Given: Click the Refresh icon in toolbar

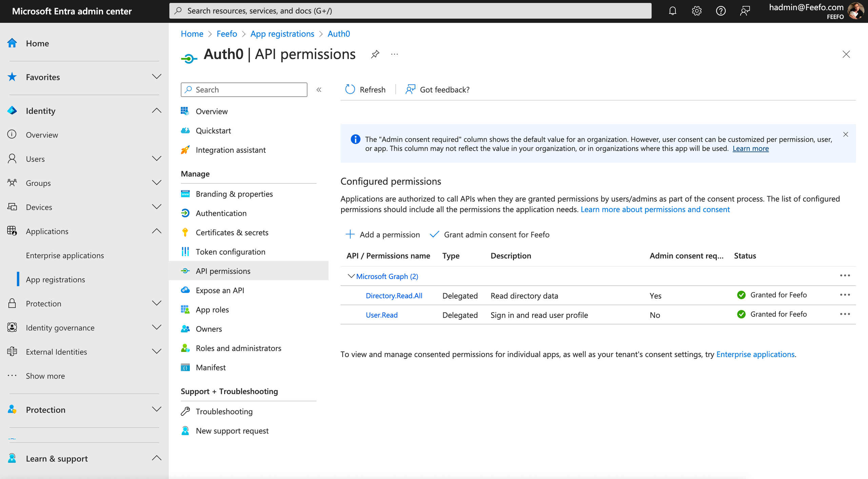Looking at the screenshot, I should click(350, 89).
